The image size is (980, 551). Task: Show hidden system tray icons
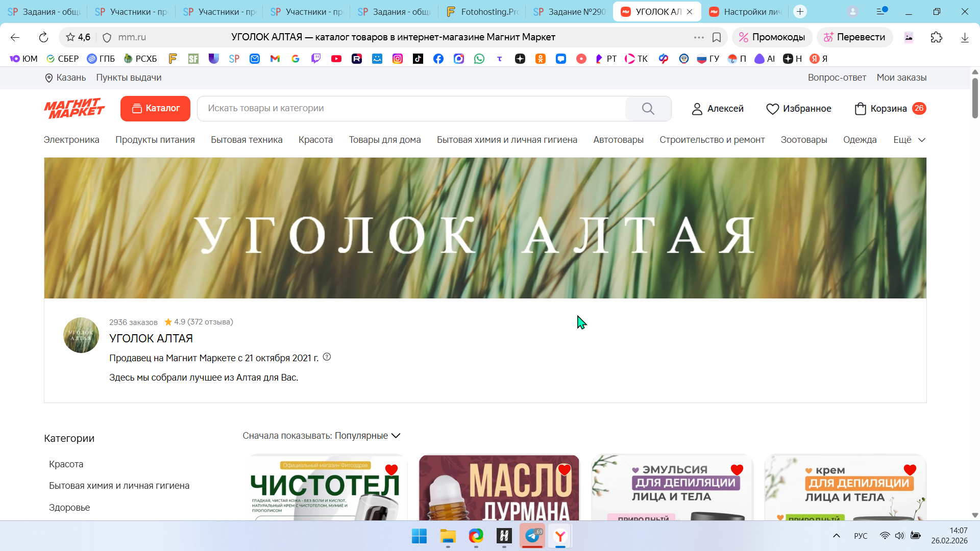(836, 536)
